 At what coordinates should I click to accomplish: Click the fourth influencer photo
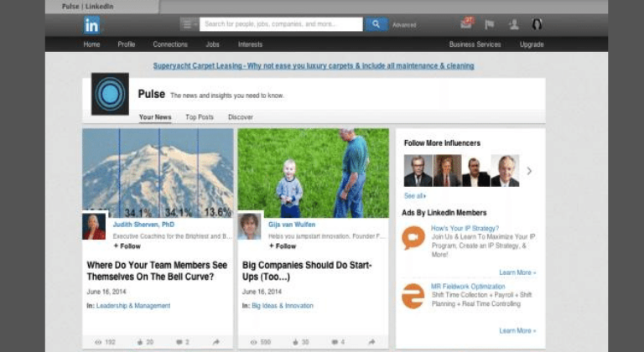click(505, 171)
